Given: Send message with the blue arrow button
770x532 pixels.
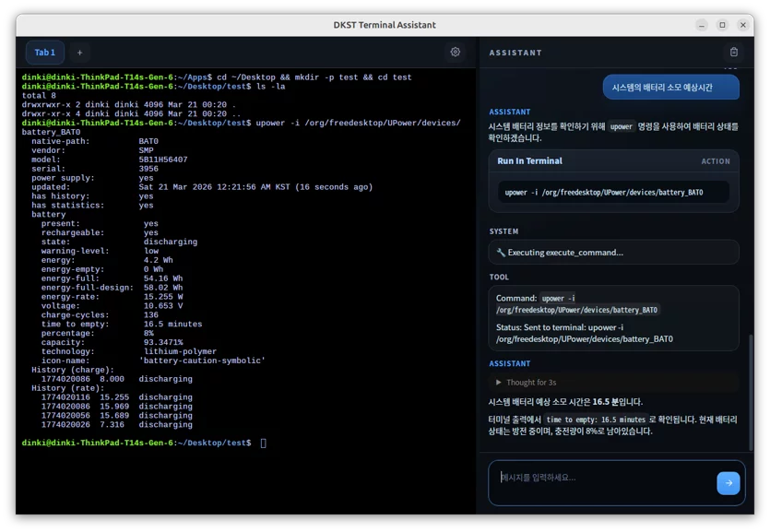Looking at the screenshot, I should [x=729, y=483].
